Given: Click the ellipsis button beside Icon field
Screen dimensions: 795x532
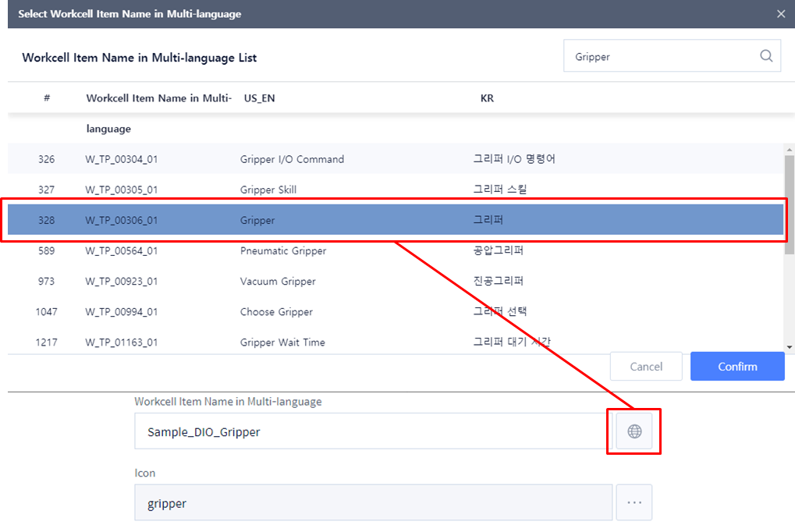Looking at the screenshot, I should [x=634, y=503].
